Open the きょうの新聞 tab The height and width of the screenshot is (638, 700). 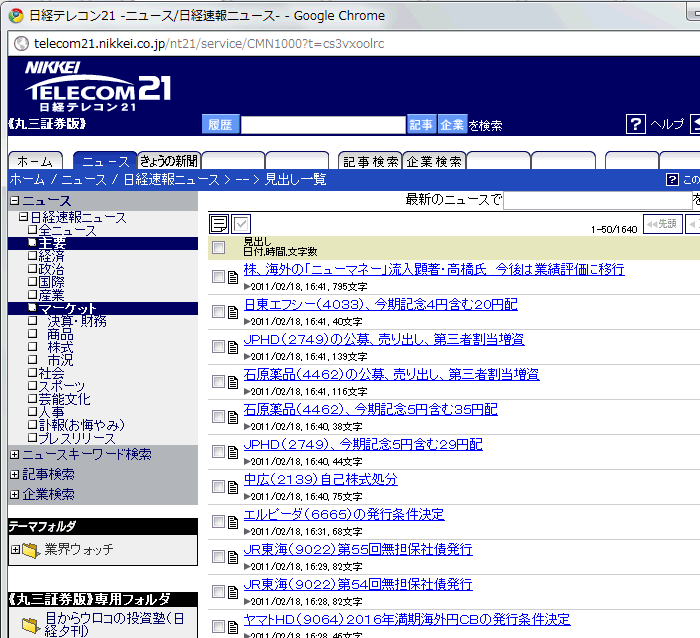coord(169,161)
